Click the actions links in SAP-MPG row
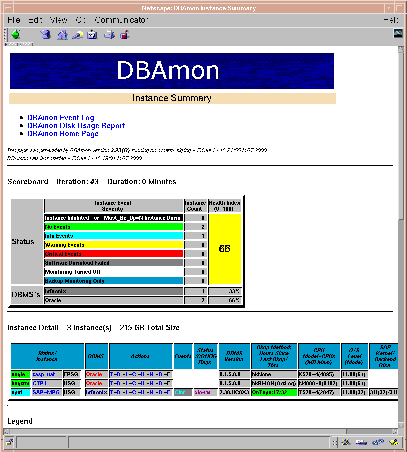Image resolution: width=407 pixels, height=452 pixels. [140, 392]
